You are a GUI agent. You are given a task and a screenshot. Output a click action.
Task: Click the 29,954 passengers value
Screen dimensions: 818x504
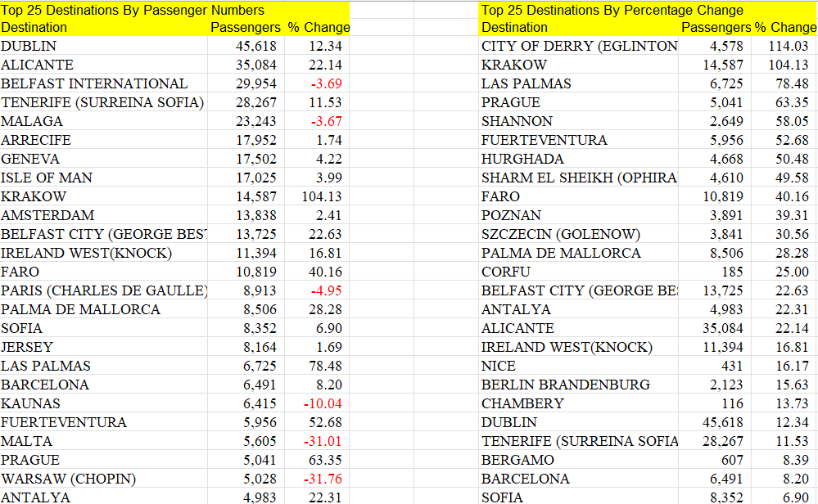(256, 83)
